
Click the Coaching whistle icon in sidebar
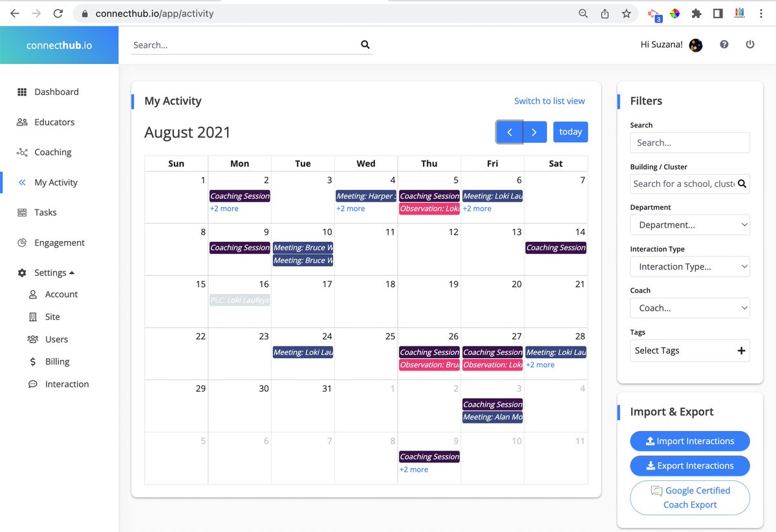(x=22, y=152)
